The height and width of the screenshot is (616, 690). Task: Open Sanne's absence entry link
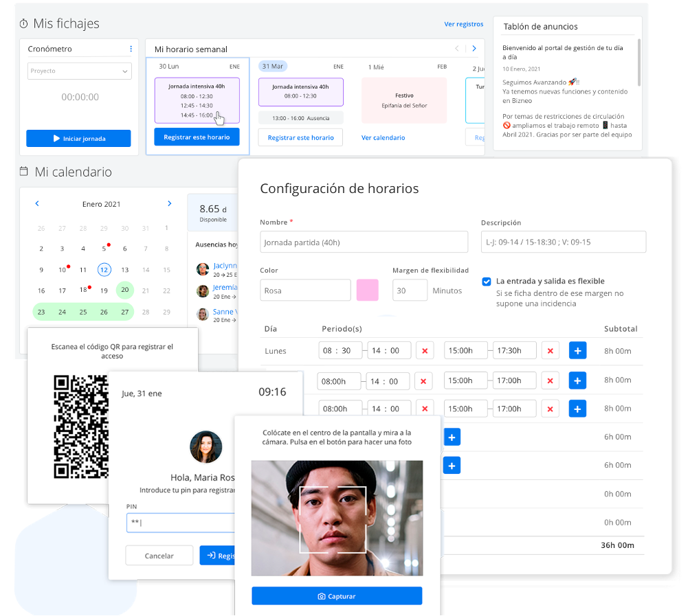[x=225, y=312]
